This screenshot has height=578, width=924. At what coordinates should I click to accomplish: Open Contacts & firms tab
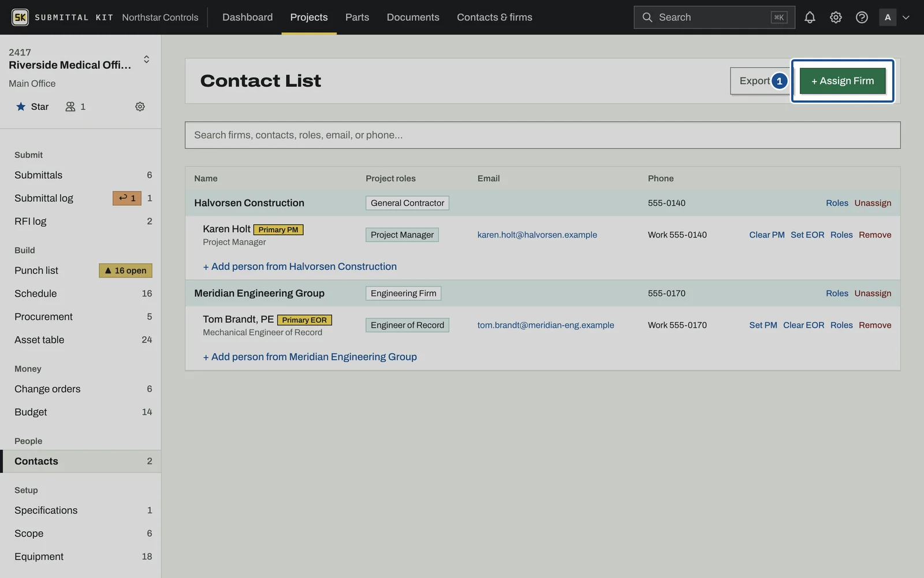click(494, 17)
